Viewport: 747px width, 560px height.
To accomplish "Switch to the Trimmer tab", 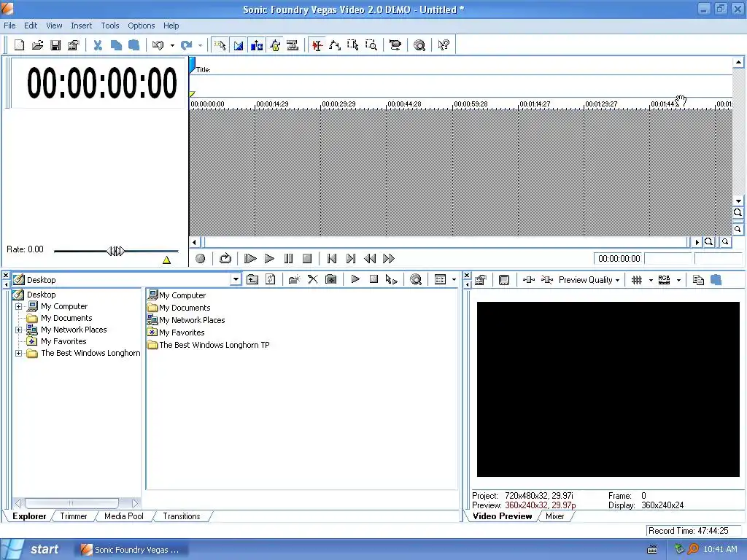I will (74, 516).
